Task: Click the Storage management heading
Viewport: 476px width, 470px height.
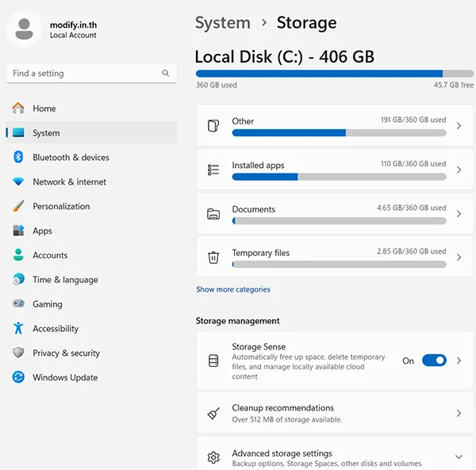Action: 238,321
